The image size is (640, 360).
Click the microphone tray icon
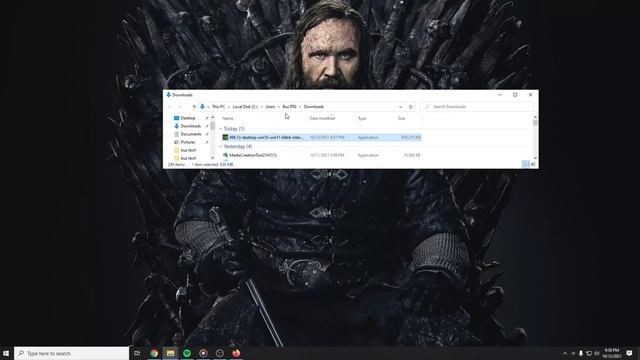click(581, 353)
